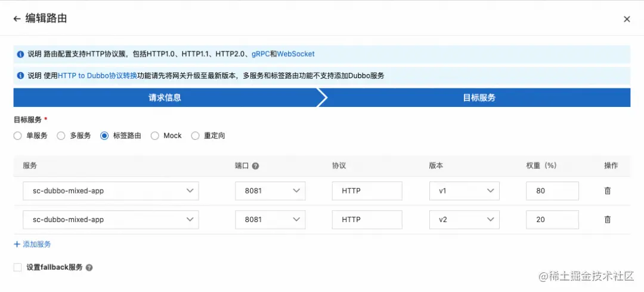Click the HTTP protocol field in v2 row
The width and height of the screenshot is (644, 292).
click(367, 220)
